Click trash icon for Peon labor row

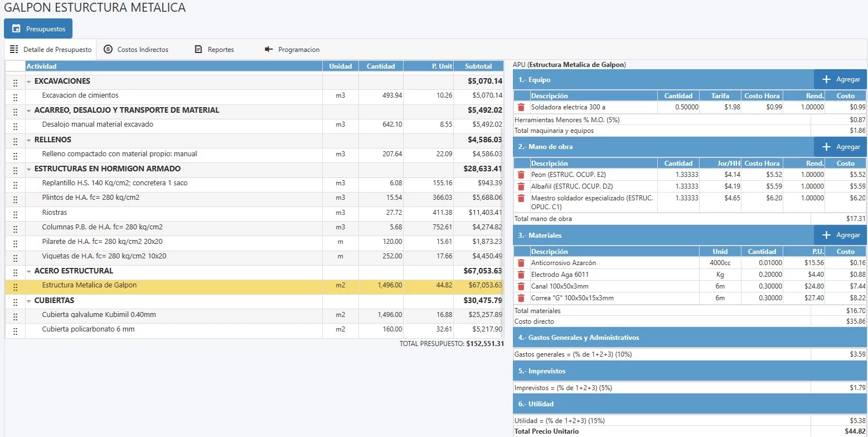tap(521, 175)
